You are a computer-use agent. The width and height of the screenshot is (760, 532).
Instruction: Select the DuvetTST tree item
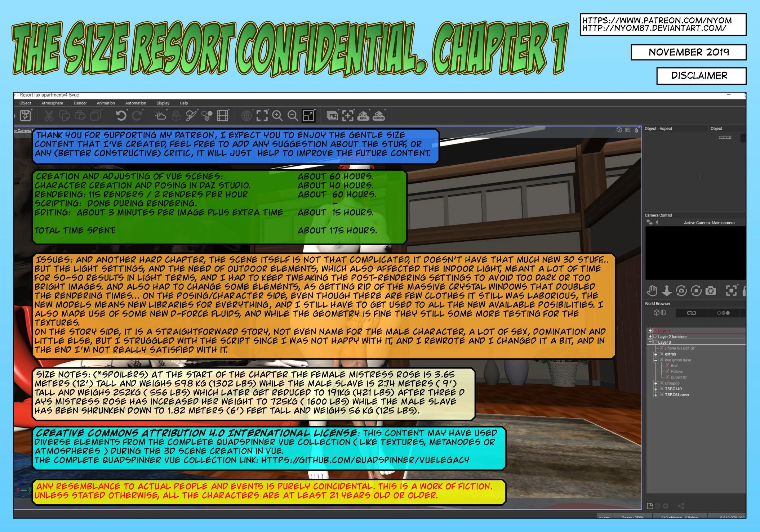point(679,377)
